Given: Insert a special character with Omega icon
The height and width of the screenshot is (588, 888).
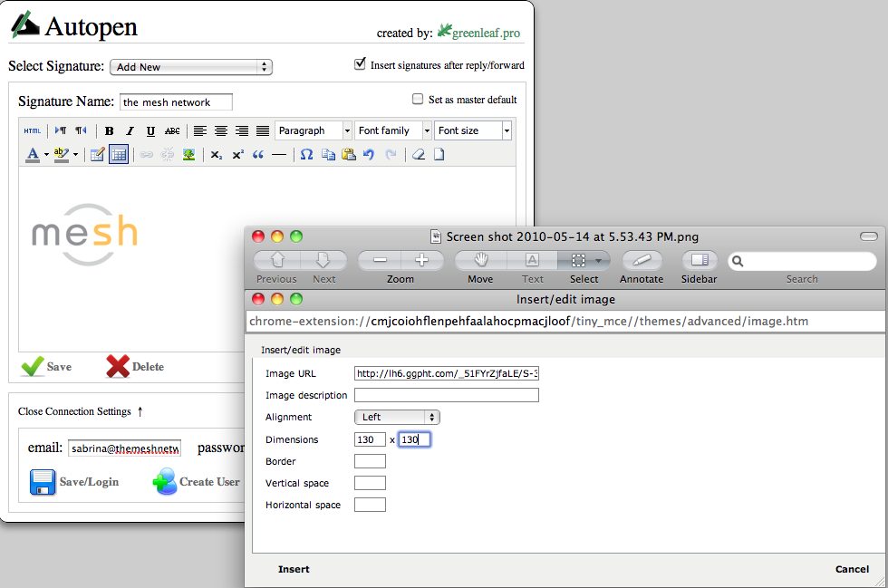Looking at the screenshot, I should [306, 155].
